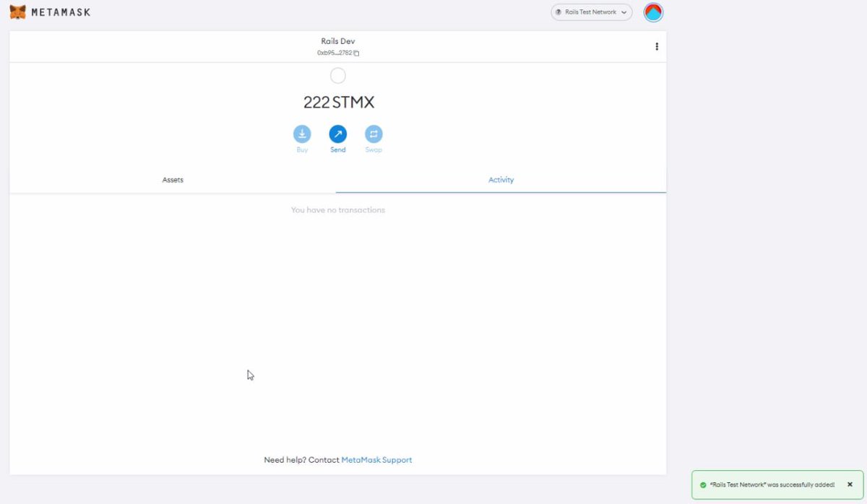Viewport: 867px width, 504px height.
Task: Dismiss the network added notification
Action: (849, 485)
